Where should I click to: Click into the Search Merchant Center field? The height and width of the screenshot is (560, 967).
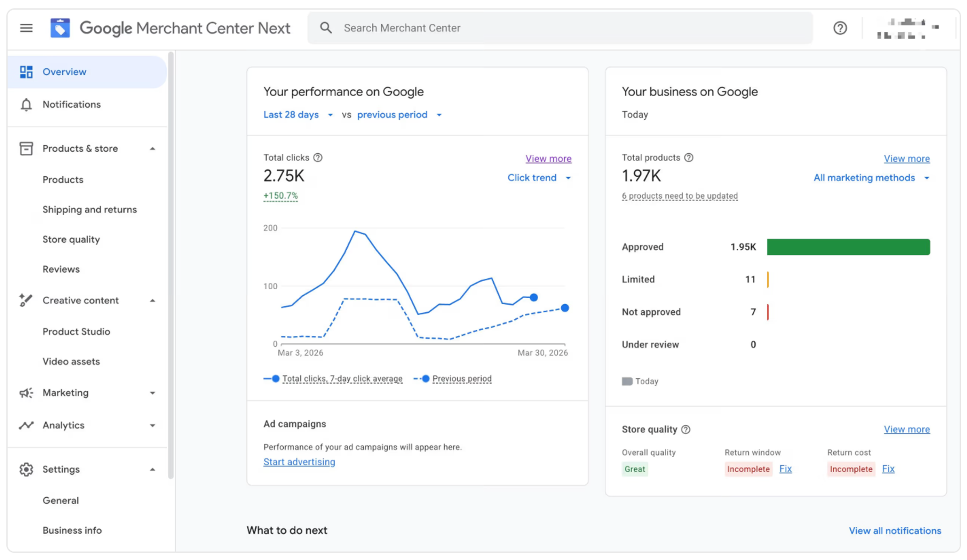560,28
